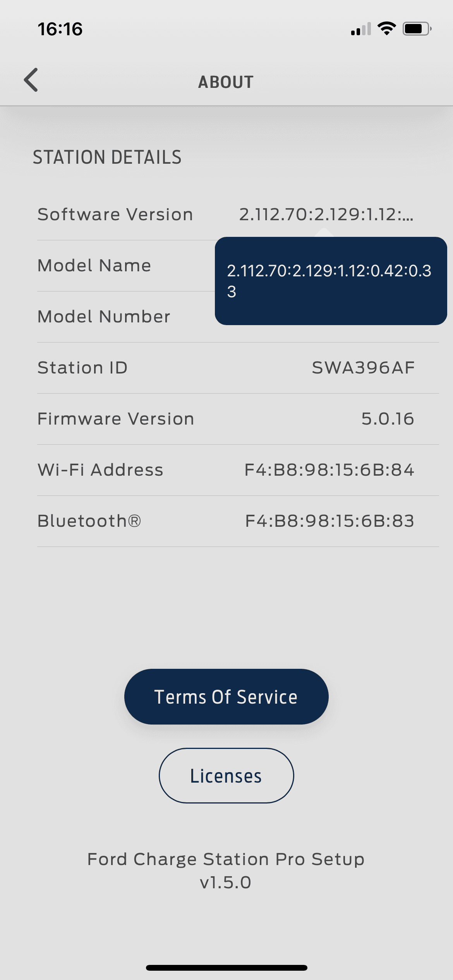Tap the Firmware Version value 5.0.16
Screen dimensions: 453x980
point(388,419)
